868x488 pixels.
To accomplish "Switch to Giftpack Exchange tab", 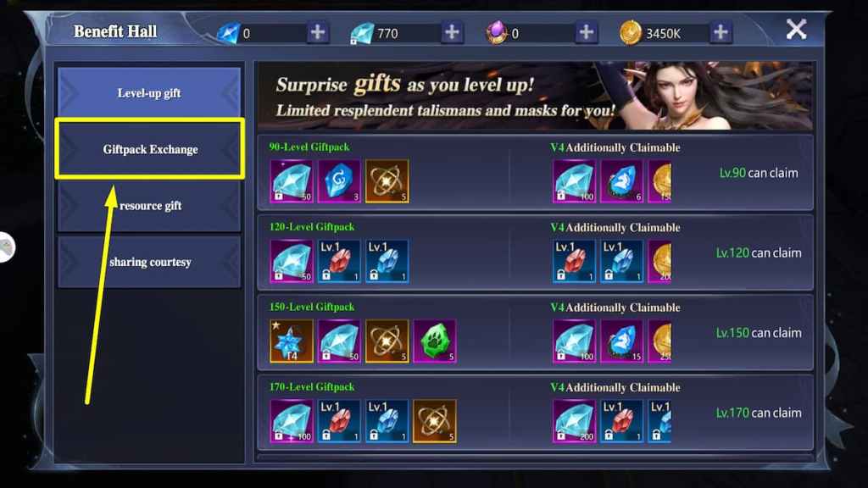I will [x=149, y=149].
